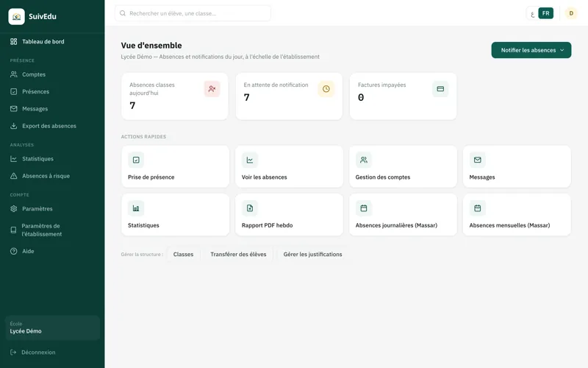
Task: Click the Vue d'ensemble heading
Action: pyautogui.click(x=151, y=46)
